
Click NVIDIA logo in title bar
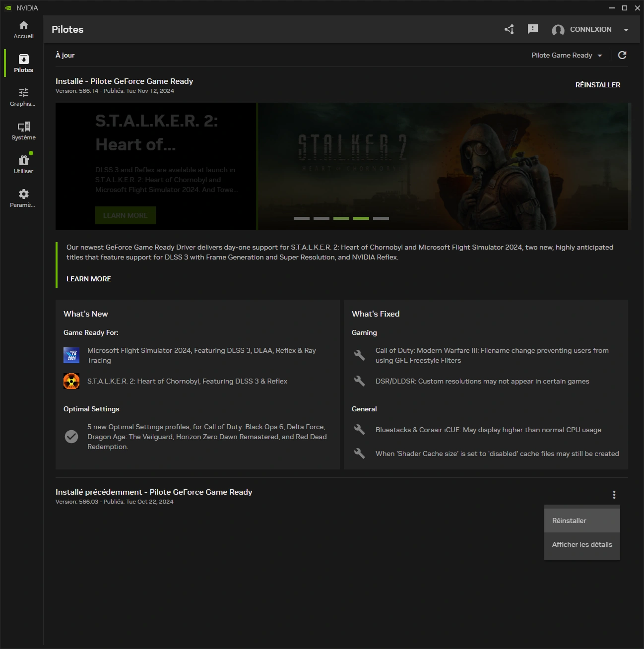point(8,8)
